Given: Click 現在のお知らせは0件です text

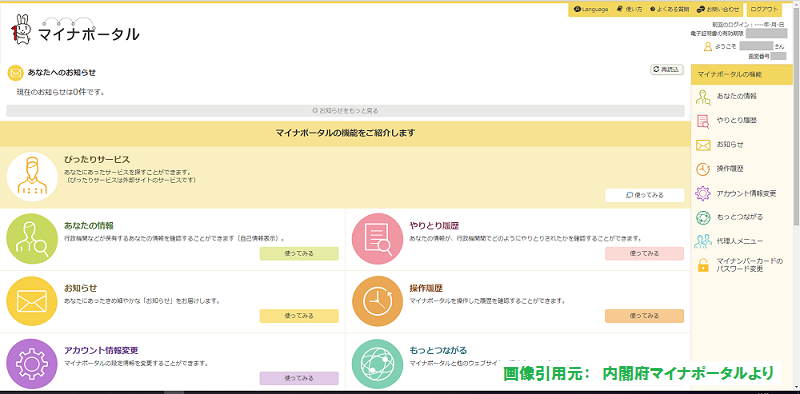Looking at the screenshot, I should pos(61,93).
